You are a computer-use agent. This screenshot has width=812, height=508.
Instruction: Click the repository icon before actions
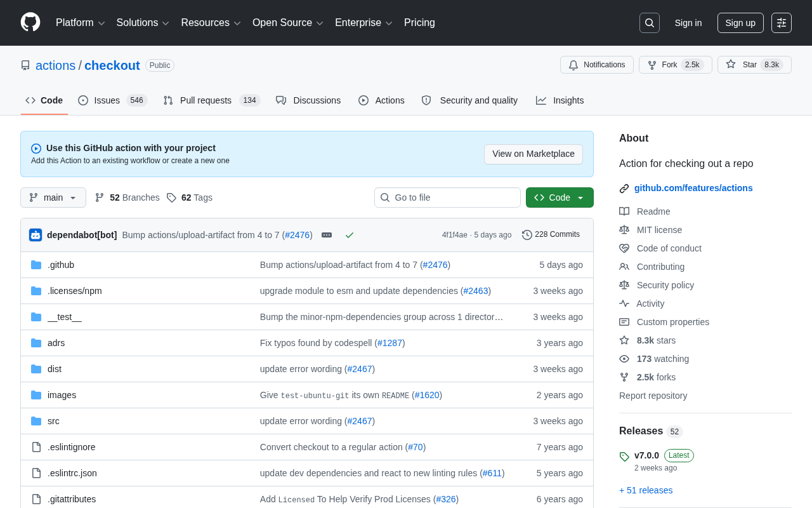[x=25, y=65]
